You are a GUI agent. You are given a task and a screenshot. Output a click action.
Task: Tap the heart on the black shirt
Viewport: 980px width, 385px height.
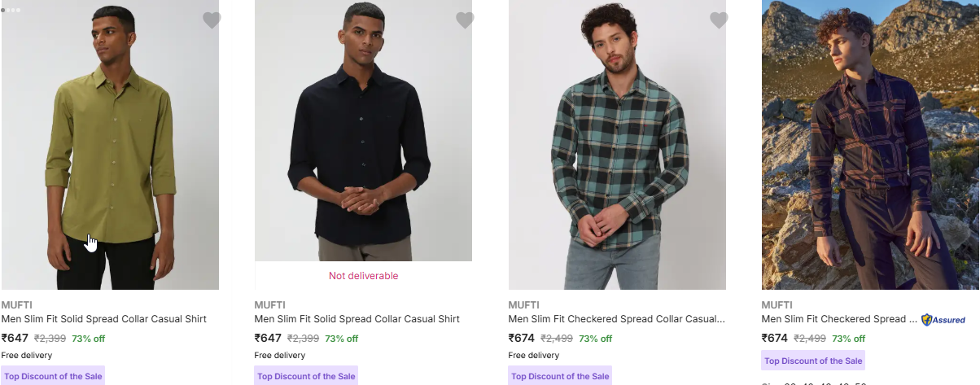coord(465,20)
